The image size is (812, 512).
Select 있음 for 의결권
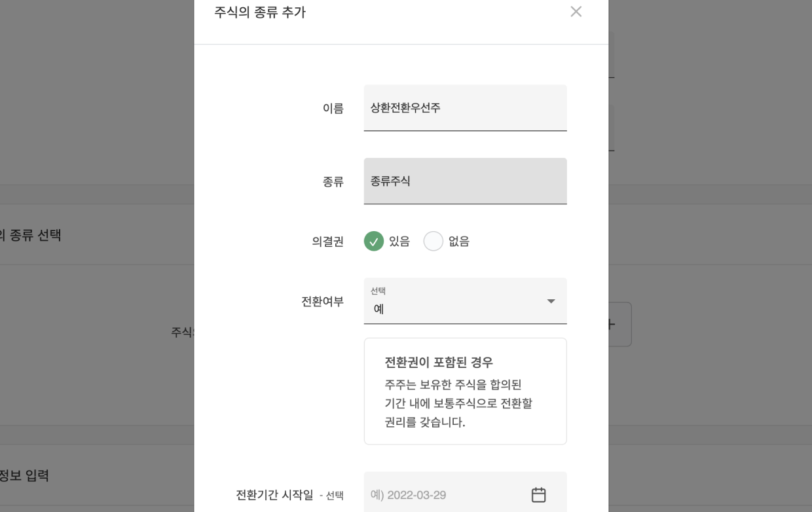pos(374,242)
